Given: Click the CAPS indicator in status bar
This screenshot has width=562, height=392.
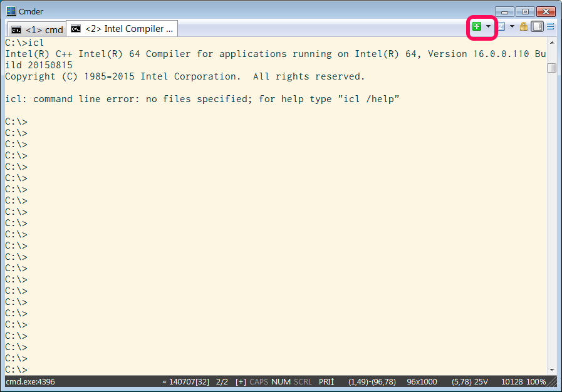Looking at the screenshot, I should [259, 382].
